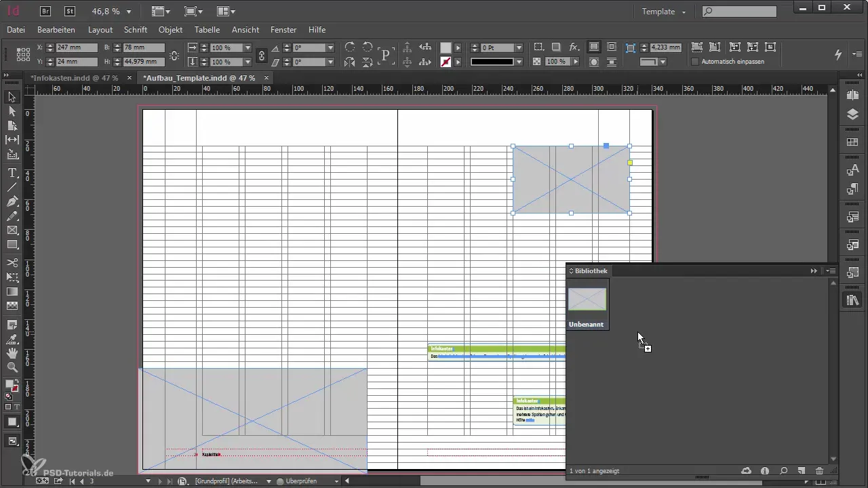Select the Bibliothek panel tab
This screenshot has width=868, height=488.
pyautogui.click(x=591, y=270)
